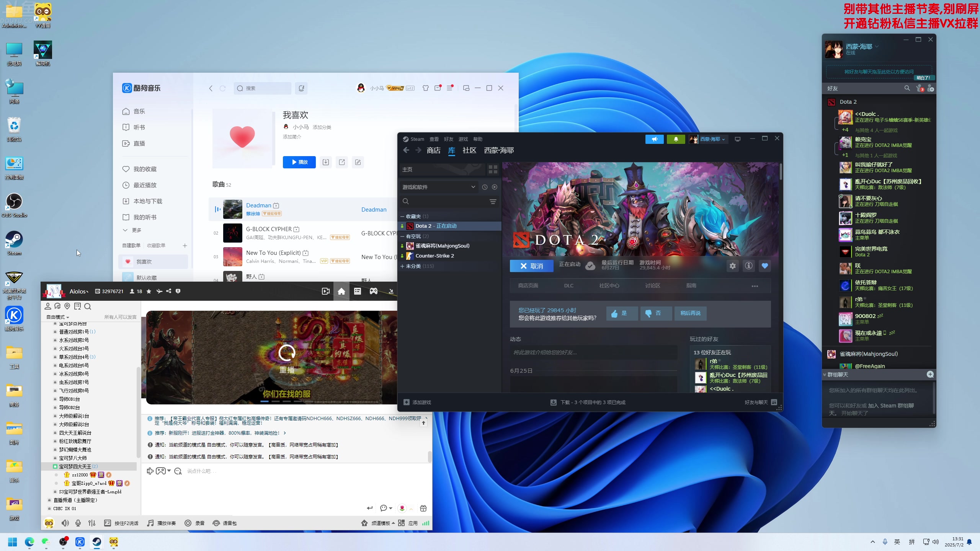Click KuGou playlist edit icon
980x551 pixels.
[x=358, y=162]
